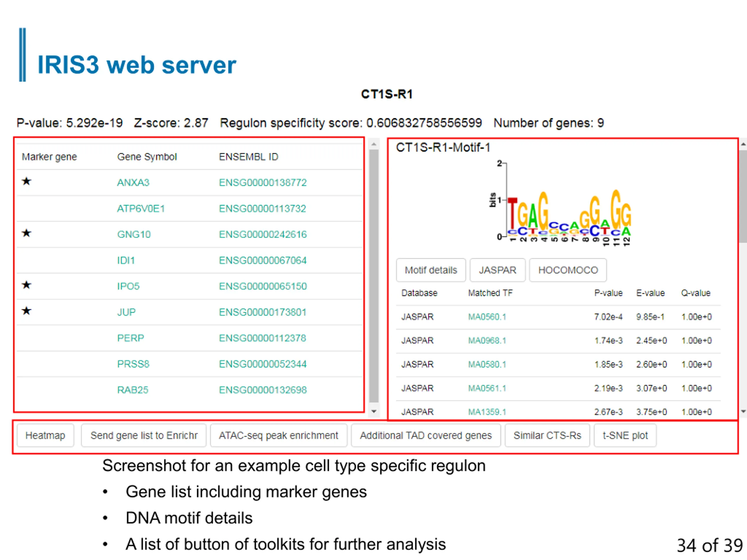Click the gene list scrollbar down arrow

click(373, 411)
